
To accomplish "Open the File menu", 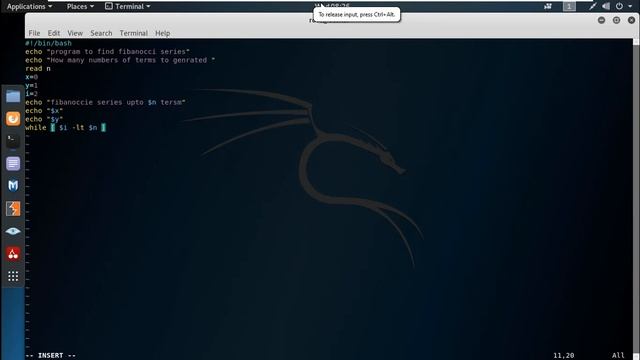I will click(34, 33).
